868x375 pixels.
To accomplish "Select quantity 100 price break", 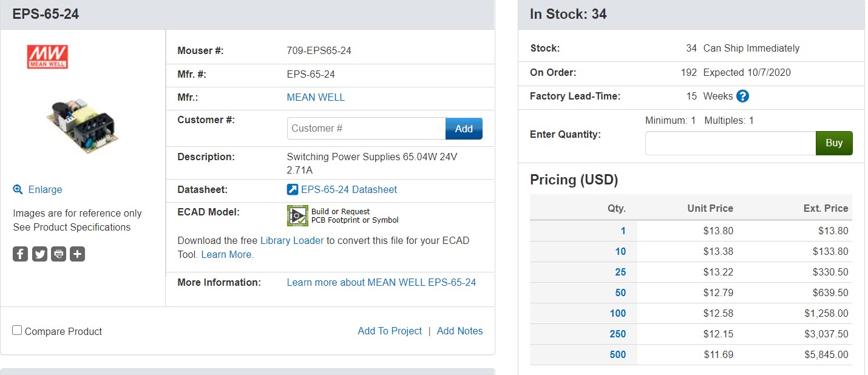I will click(618, 313).
